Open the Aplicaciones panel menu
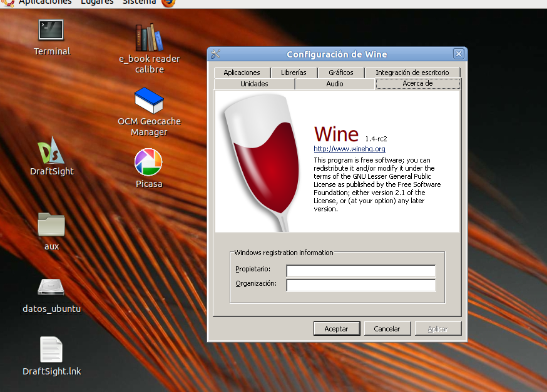 click(45, 3)
